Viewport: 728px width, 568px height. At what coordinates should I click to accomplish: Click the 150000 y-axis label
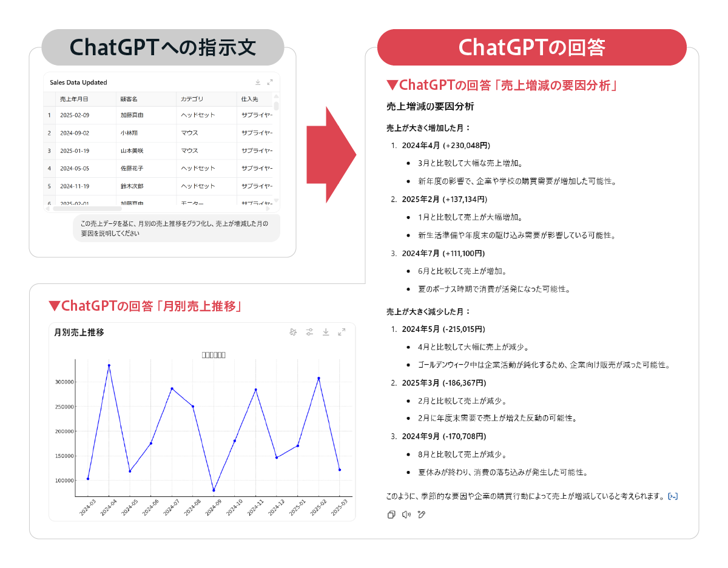[x=64, y=456]
